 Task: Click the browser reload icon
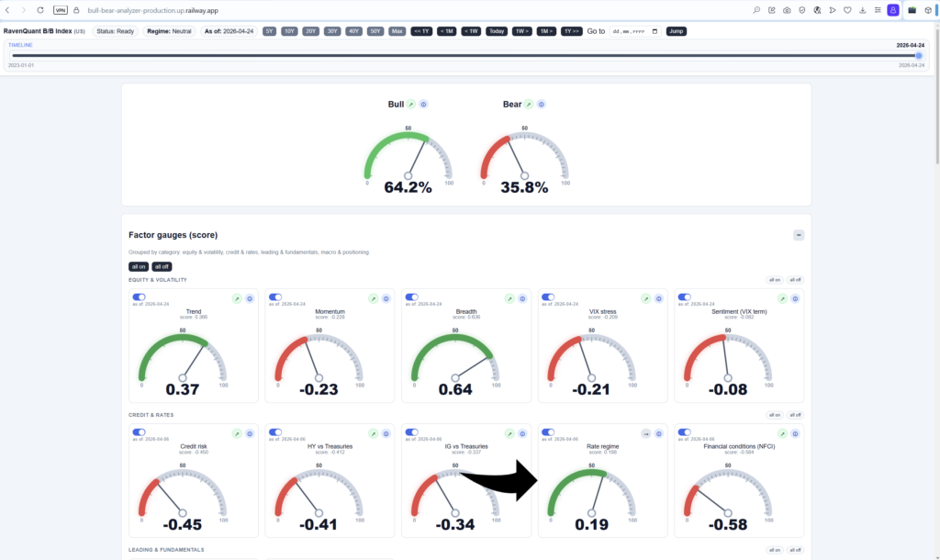[x=39, y=10]
